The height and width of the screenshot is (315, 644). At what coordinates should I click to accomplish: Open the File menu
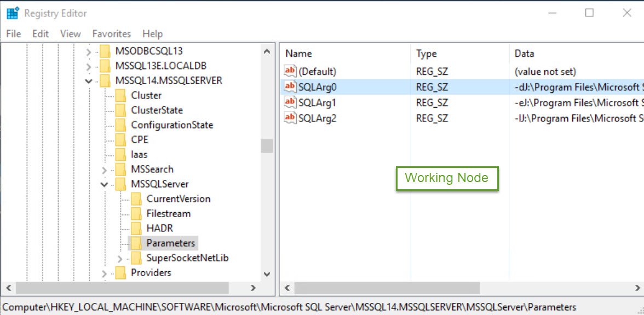[14, 34]
